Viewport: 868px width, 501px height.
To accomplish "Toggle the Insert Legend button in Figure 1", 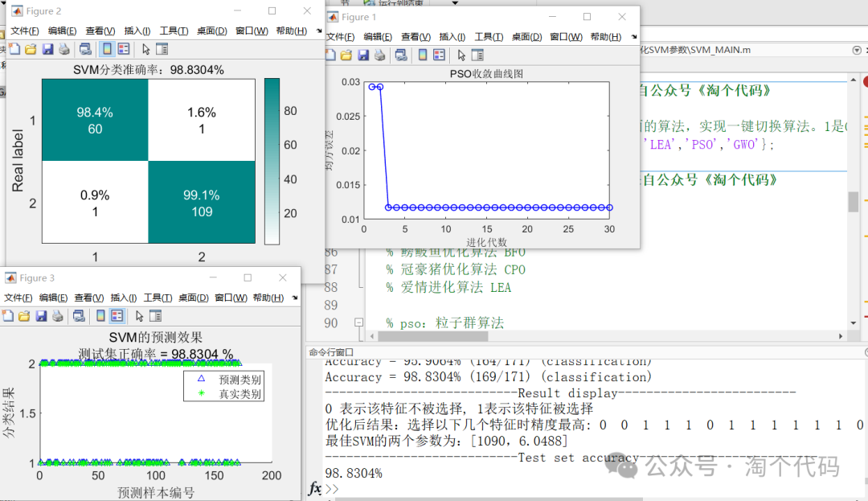I will click(440, 55).
